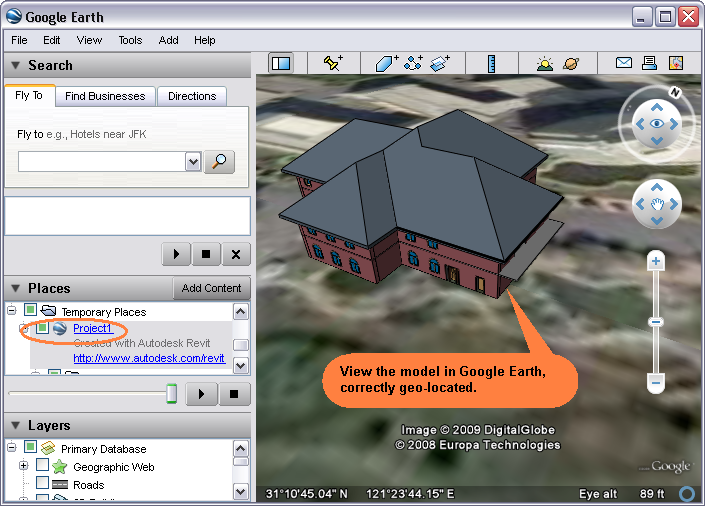
Task: Open the File menu
Action: click(19, 40)
